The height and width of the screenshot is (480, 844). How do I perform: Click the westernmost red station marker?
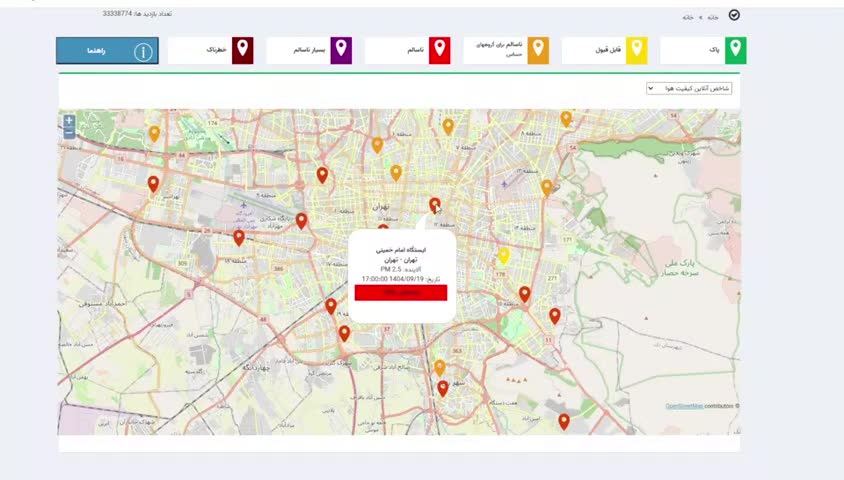pyautogui.click(x=153, y=183)
